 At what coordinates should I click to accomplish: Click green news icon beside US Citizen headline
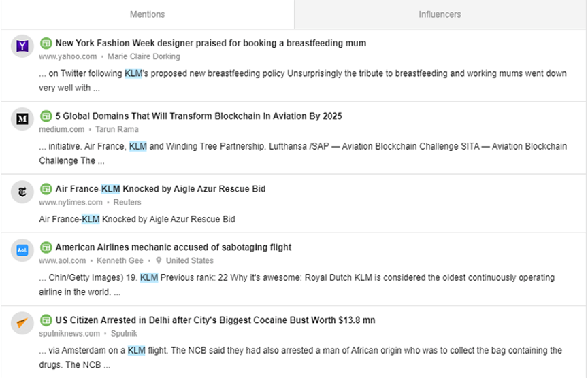click(x=46, y=320)
